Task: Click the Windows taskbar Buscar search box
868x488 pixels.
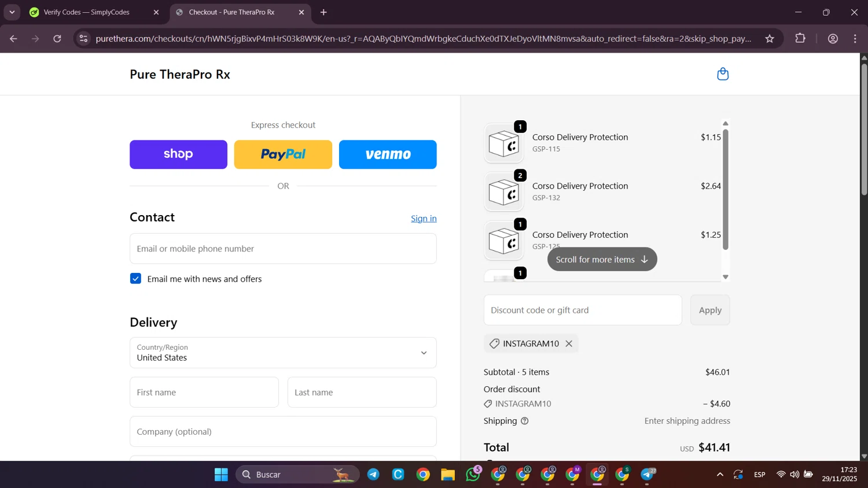Action: [297, 475]
